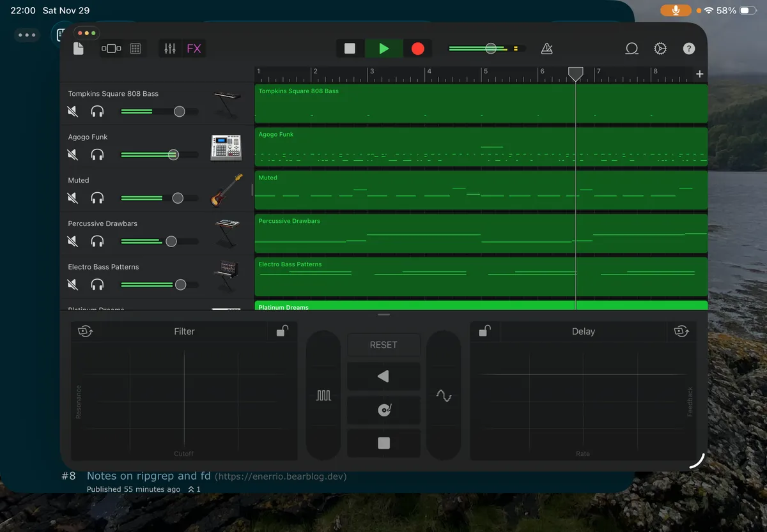Switch to the Live Loops grid view

pos(136,49)
